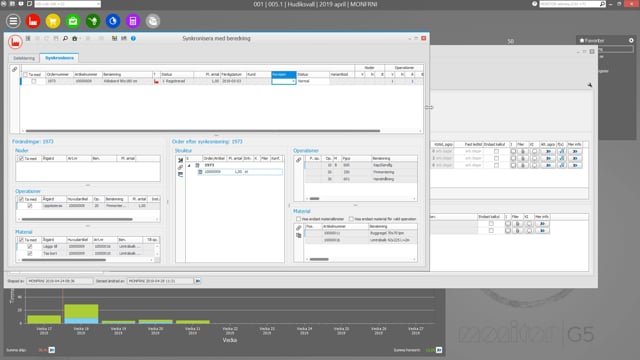This screenshot has width=640, height=360.
Task: Switch to the Selektering tab
Action: (24, 58)
